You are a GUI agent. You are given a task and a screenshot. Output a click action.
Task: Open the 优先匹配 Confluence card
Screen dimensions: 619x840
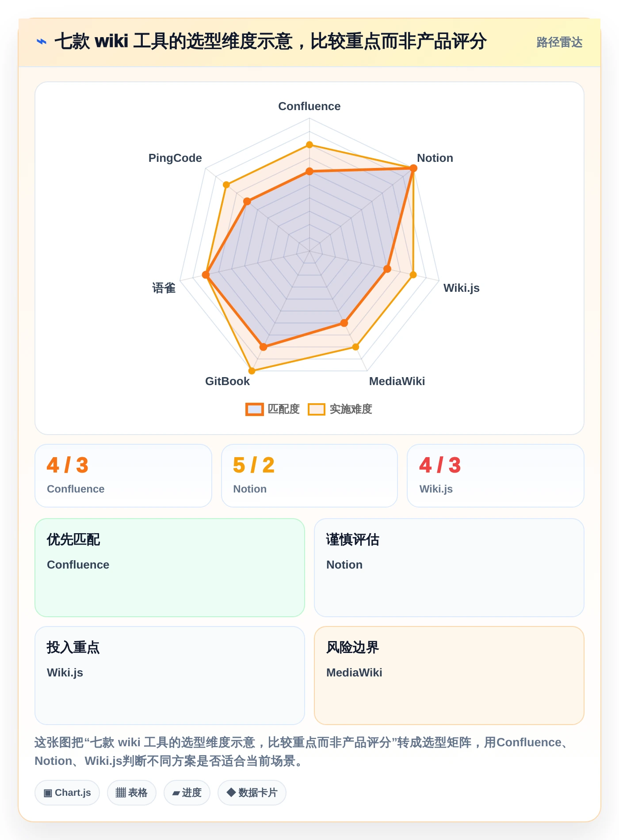170,568
